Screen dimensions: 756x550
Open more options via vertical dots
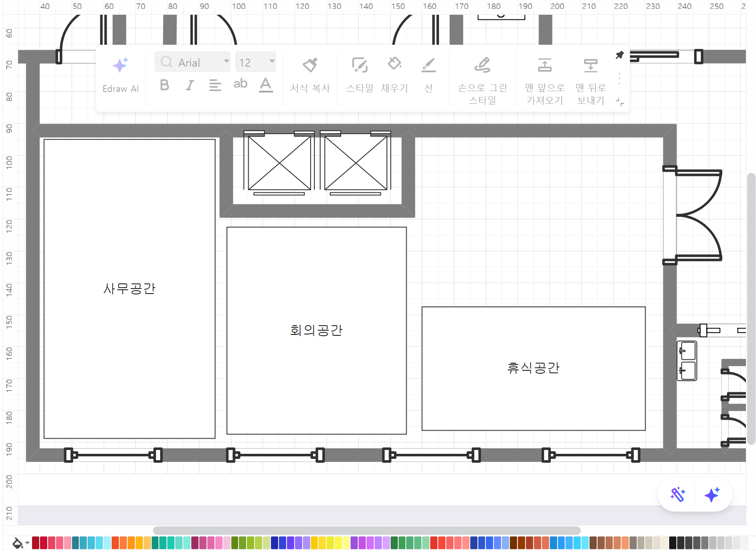pyautogui.click(x=619, y=78)
